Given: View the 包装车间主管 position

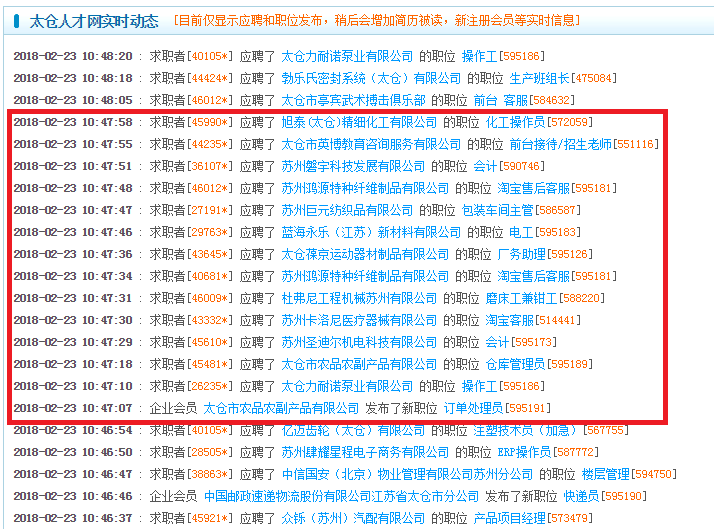Looking at the screenshot, I should 497,210.
